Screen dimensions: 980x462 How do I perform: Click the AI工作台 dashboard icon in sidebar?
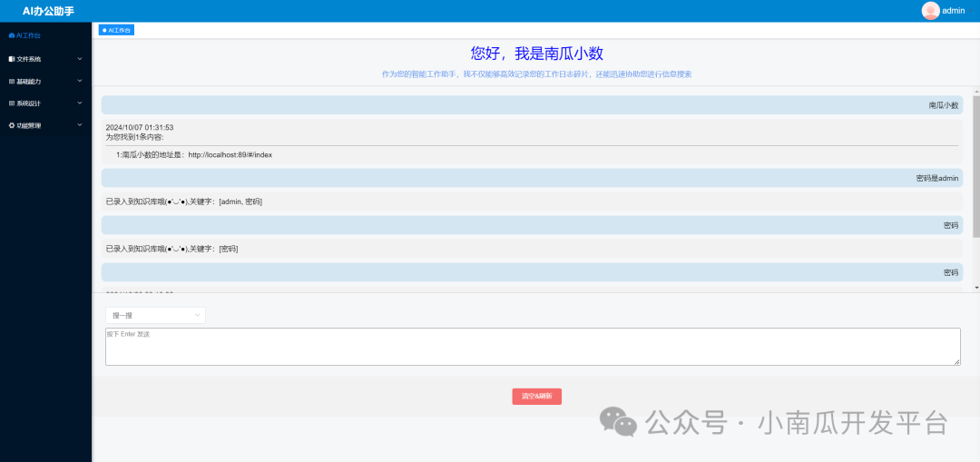[x=12, y=35]
